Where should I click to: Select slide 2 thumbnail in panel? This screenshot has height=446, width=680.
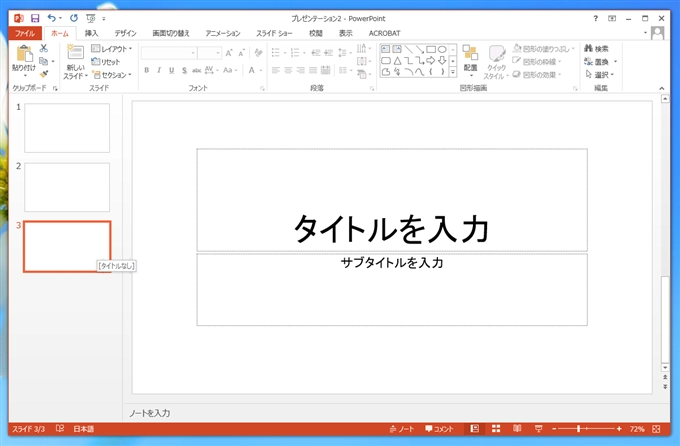67,187
